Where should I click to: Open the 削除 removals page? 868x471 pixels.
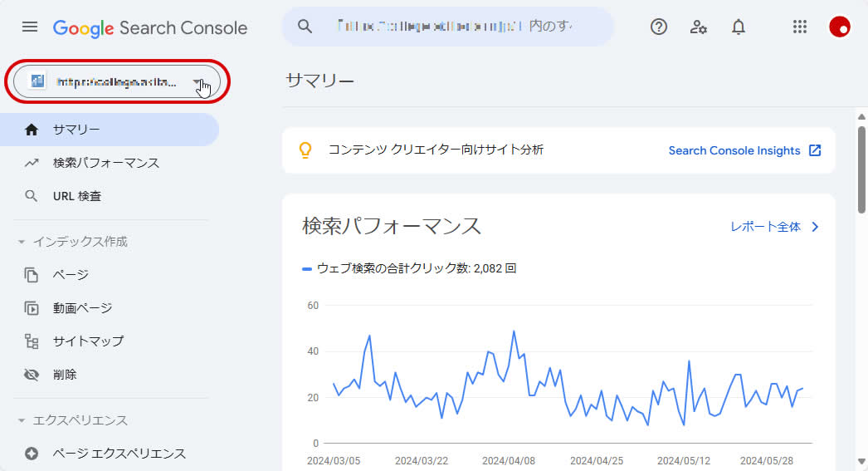coord(65,375)
